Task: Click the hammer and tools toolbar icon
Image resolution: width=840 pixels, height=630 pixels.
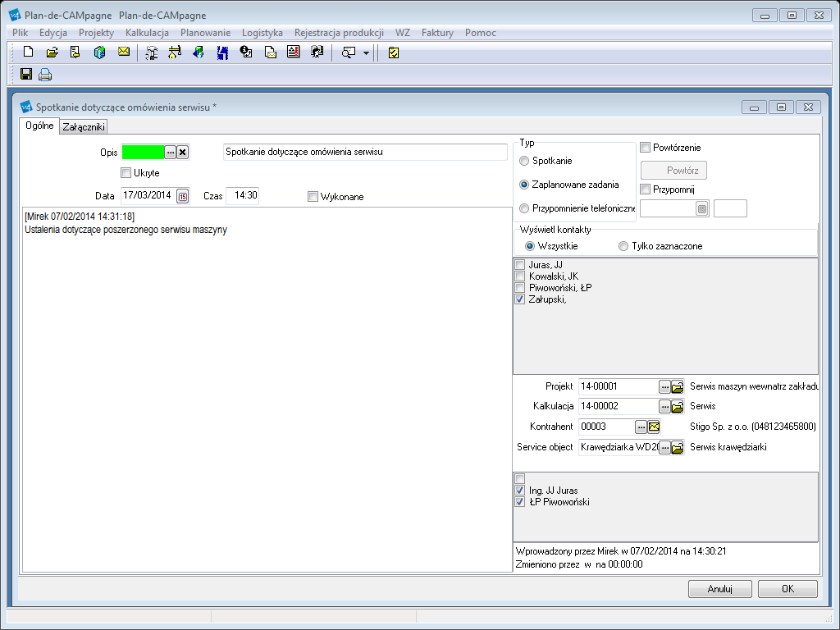Action: (x=152, y=52)
